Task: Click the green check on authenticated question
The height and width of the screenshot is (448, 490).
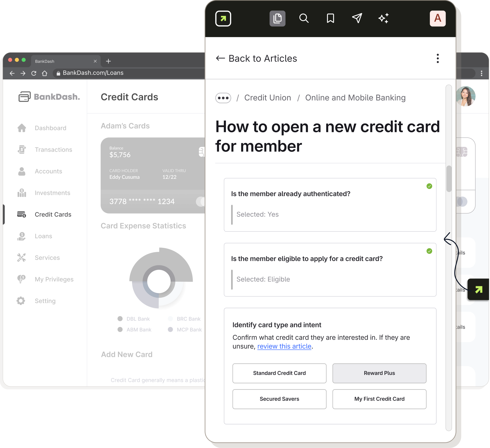Action: pos(429,186)
